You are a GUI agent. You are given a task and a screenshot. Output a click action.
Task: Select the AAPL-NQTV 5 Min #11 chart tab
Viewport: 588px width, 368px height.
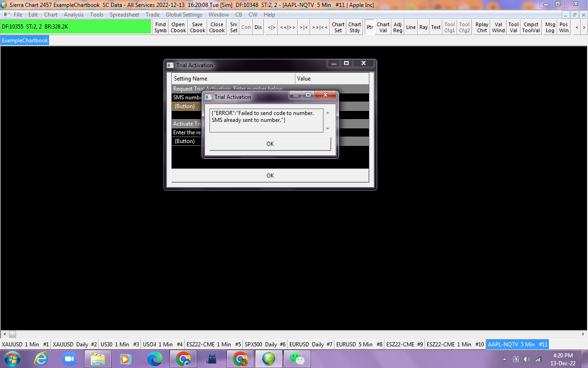point(518,344)
